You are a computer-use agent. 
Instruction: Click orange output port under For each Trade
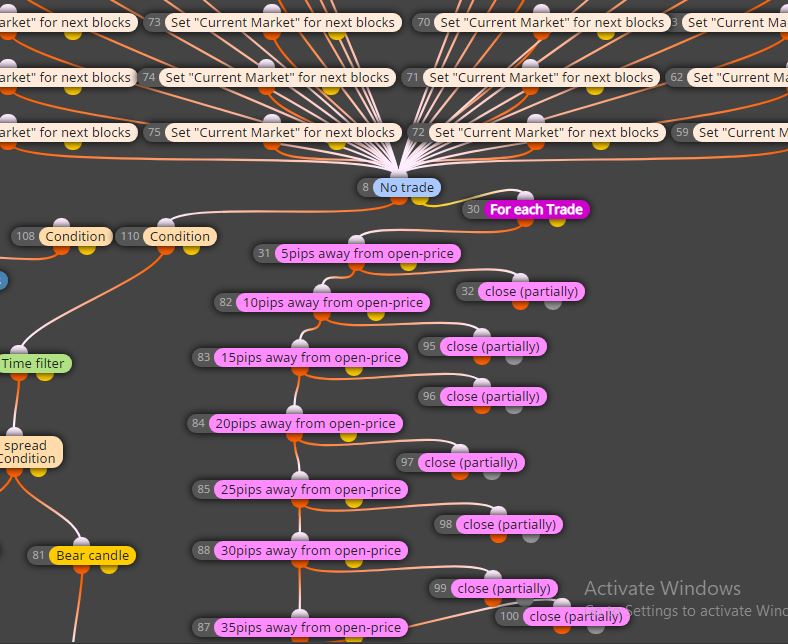525,222
